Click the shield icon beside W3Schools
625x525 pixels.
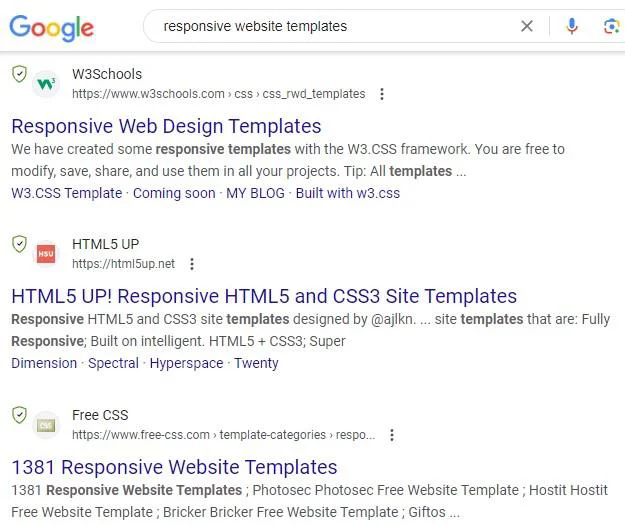[19, 74]
